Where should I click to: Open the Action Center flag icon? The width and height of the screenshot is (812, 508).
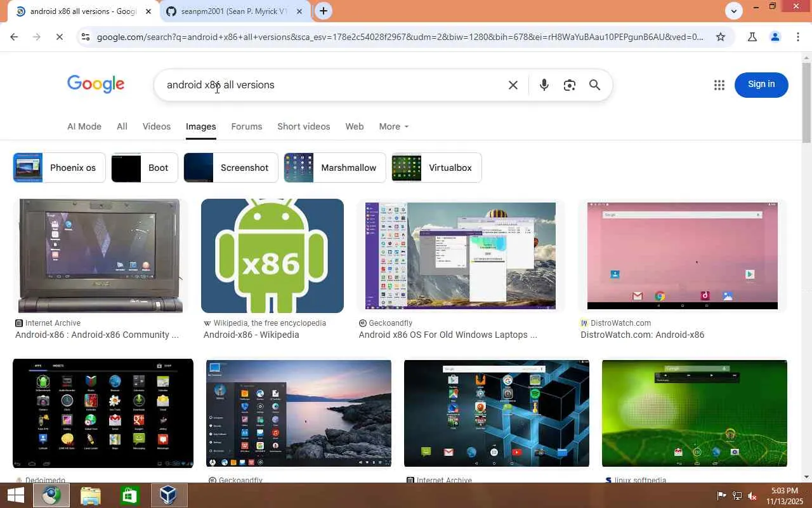click(722, 496)
